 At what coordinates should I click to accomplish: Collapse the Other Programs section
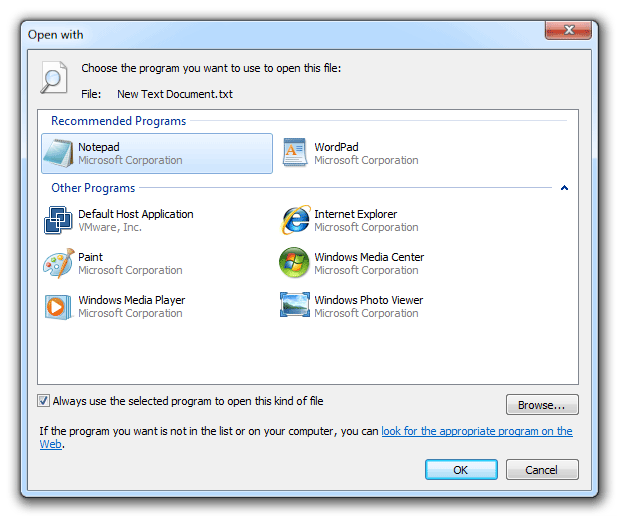(564, 188)
